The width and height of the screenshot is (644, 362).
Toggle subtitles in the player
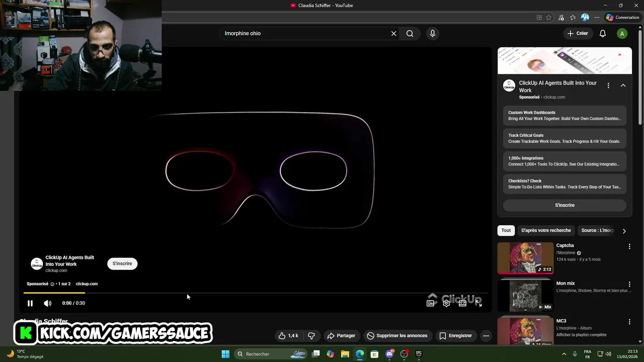coord(431,303)
